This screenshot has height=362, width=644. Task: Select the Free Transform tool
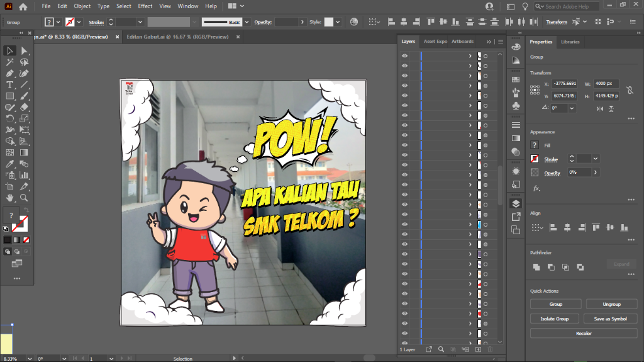24,130
